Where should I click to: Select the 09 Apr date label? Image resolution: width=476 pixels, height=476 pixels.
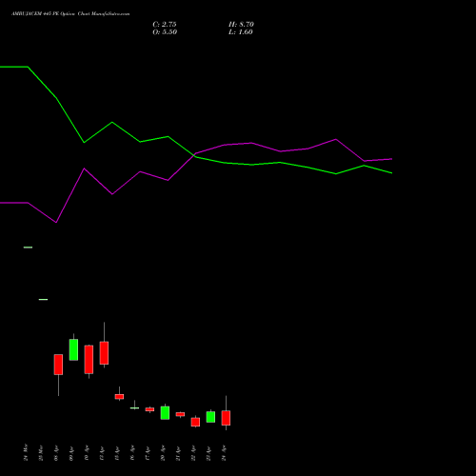71,452
